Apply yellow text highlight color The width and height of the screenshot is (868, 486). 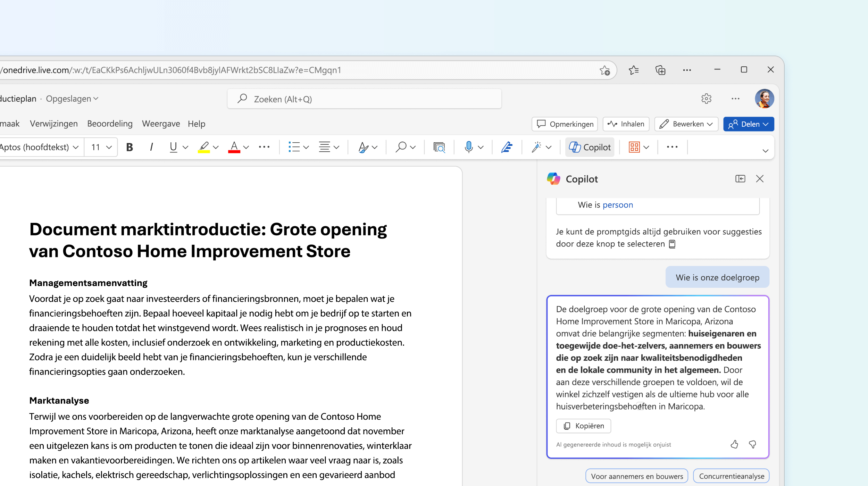tap(204, 147)
